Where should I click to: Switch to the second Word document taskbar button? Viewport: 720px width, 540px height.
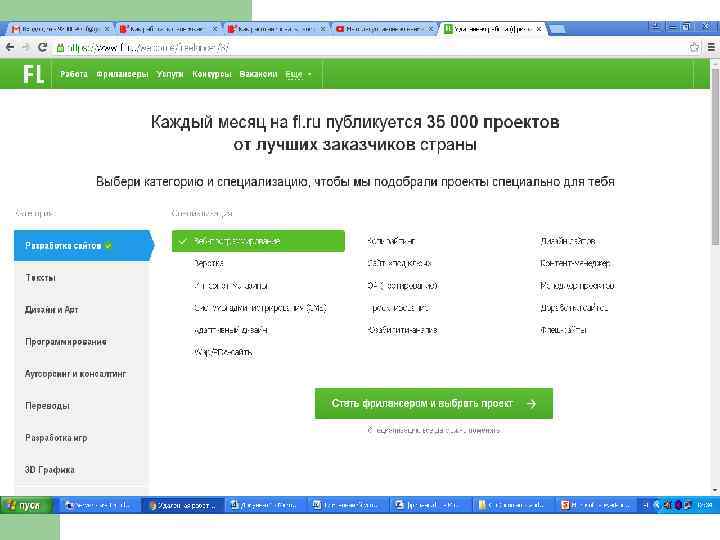(x=348, y=505)
